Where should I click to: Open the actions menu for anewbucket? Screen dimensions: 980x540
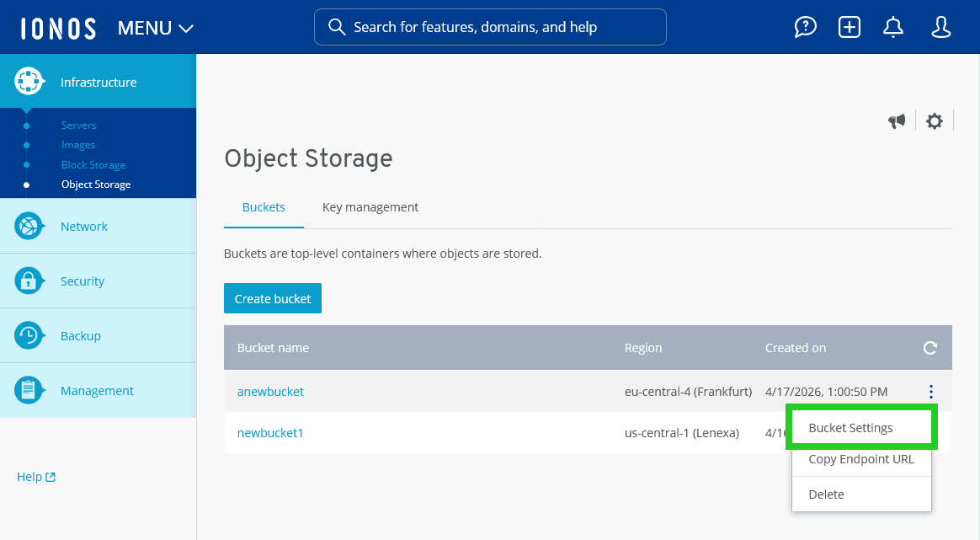(x=930, y=391)
